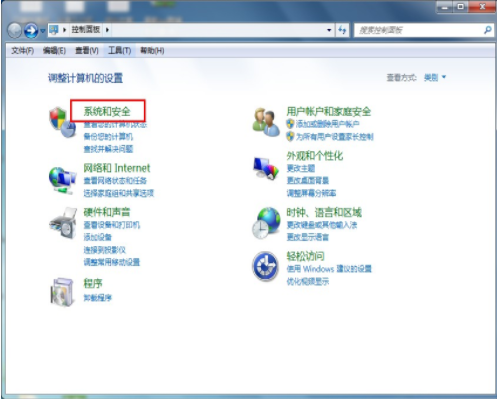Viewport: 497px width, 399px height.
Task: Click 更改键盘或其他输入法 link
Action: pos(322,225)
